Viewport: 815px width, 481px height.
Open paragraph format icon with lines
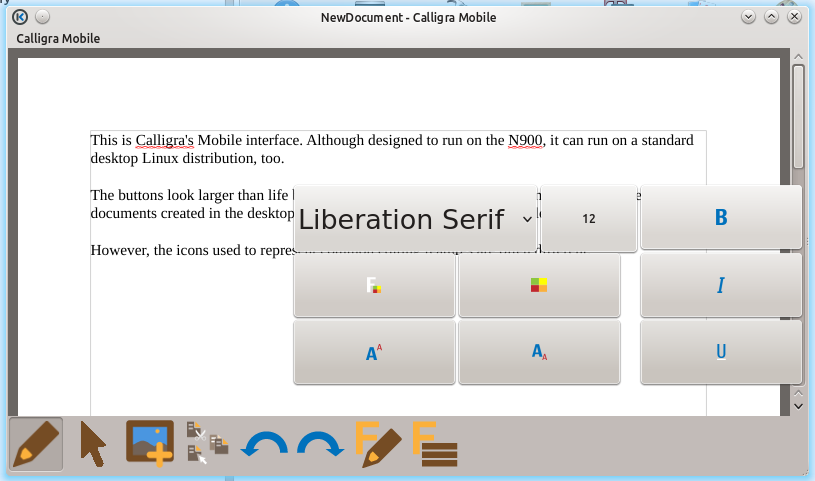(435, 445)
